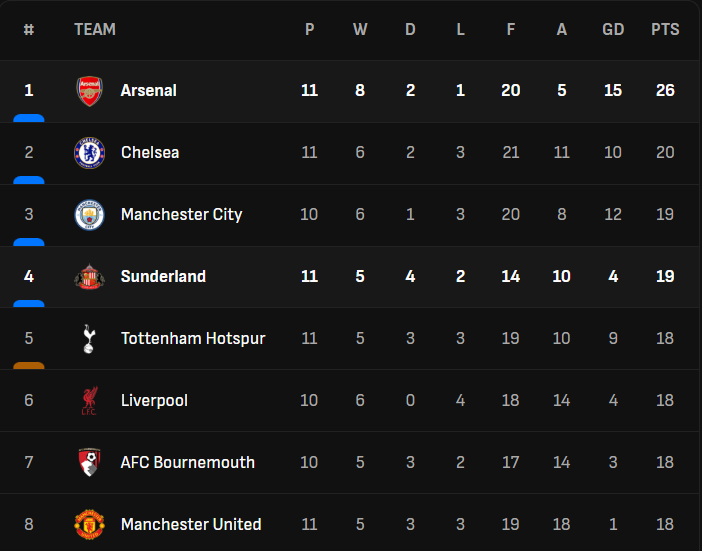Click the blue marker under position 1
Screen dimensions: 702x551
coord(29,118)
